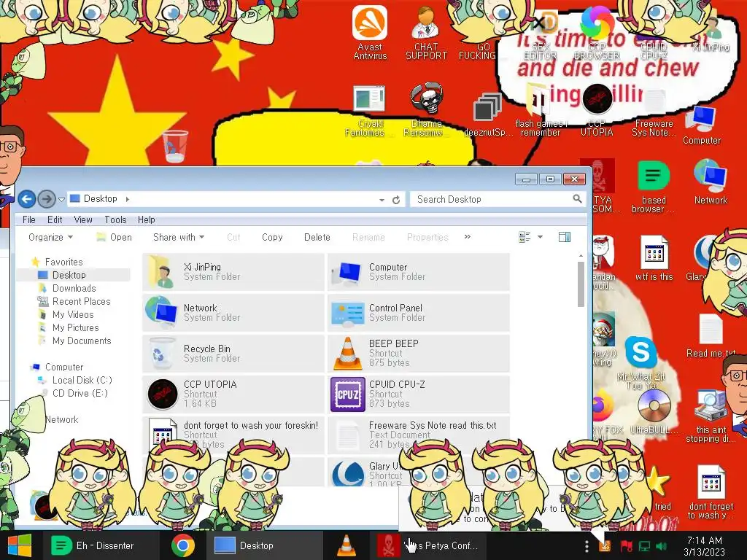The width and height of the screenshot is (747, 560).
Task: Open the Skype desktop icon
Action: 640,352
